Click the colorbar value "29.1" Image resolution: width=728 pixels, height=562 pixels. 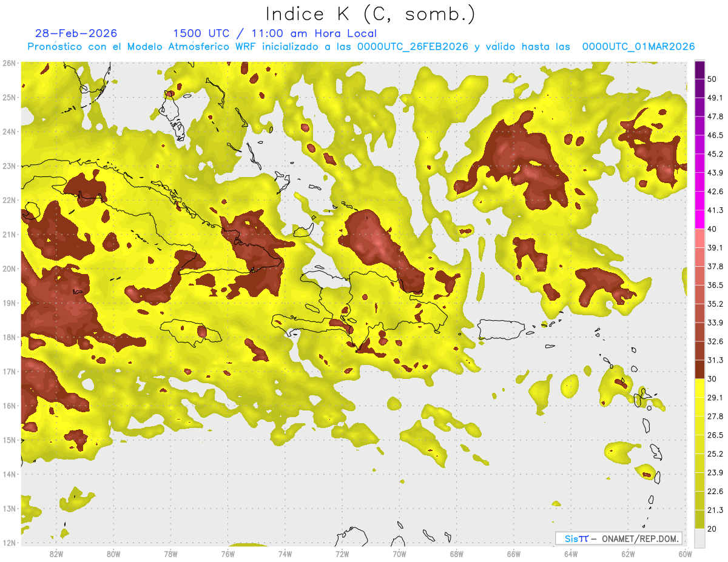(715, 398)
